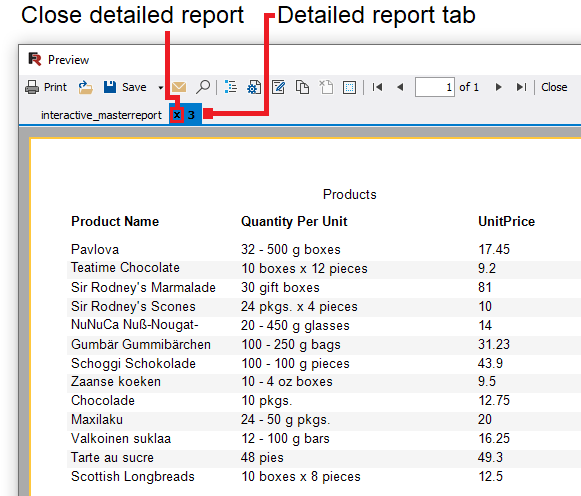Click the Close button in toolbar
This screenshot has width=581, height=496.
click(554, 87)
